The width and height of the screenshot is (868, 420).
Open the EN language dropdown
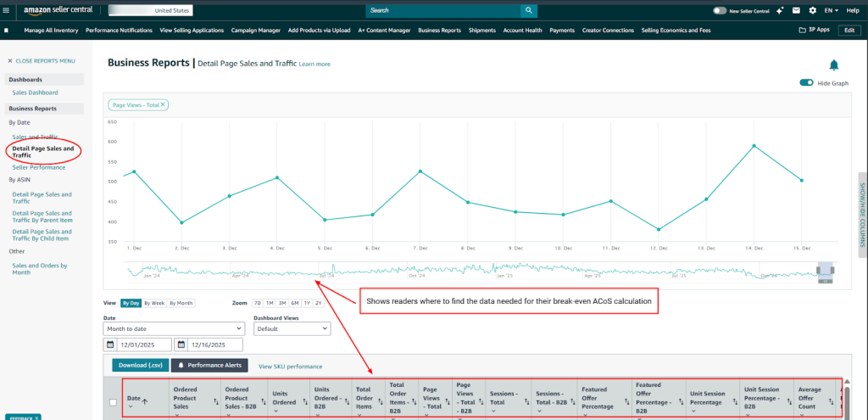pyautogui.click(x=832, y=10)
